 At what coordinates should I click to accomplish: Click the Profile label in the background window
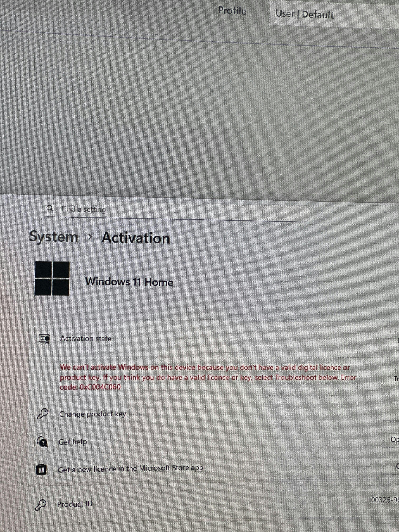point(232,11)
